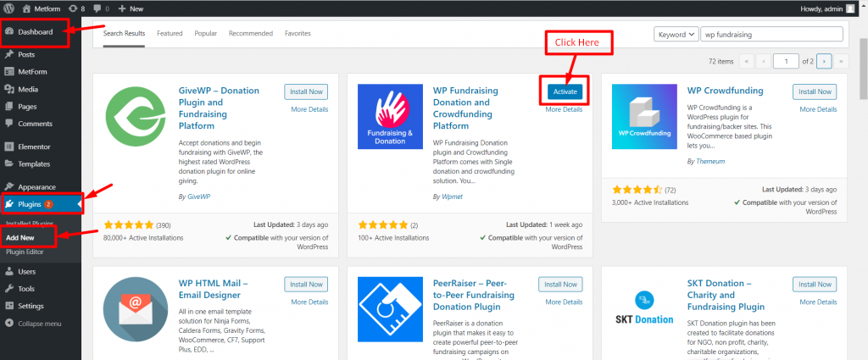Install the PeerRaiser plugin
The height and width of the screenshot is (360, 868).
tap(560, 285)
